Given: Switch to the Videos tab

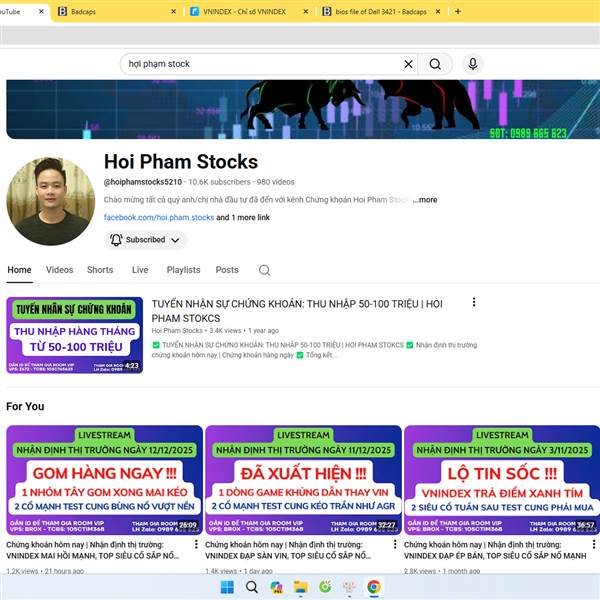Looking at the screenshot, I should pyautogui.click(x=59, y=270).
